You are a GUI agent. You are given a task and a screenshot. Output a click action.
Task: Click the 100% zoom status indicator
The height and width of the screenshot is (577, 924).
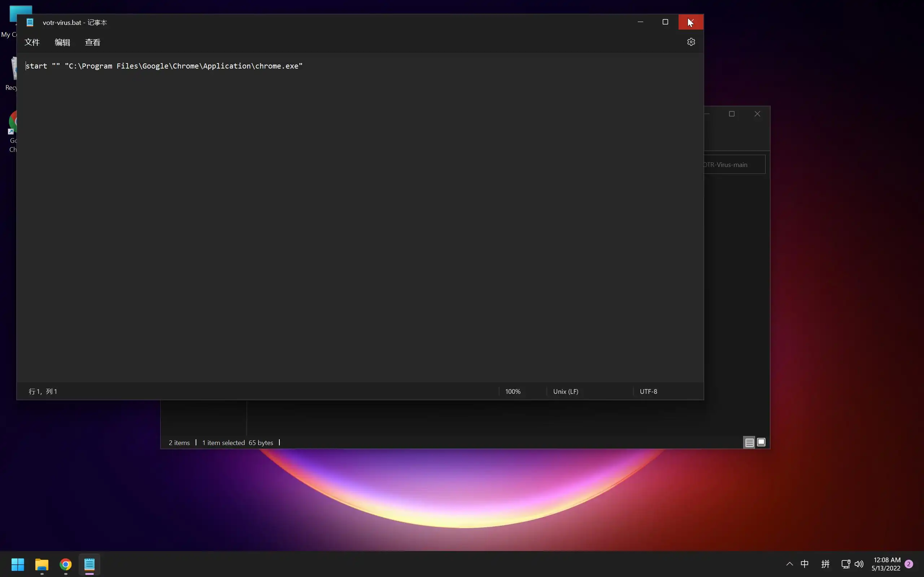tap(513, 392)
